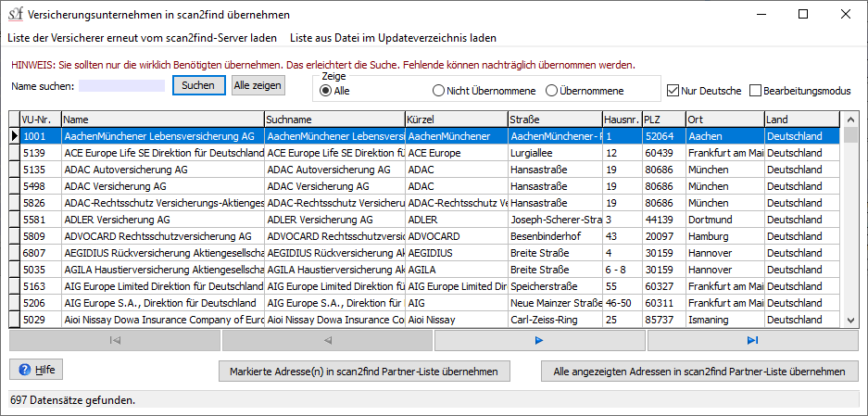868x416 pixels.
Task: Click Kürzel cell ADVOCARD
Action: pos(456,236)
